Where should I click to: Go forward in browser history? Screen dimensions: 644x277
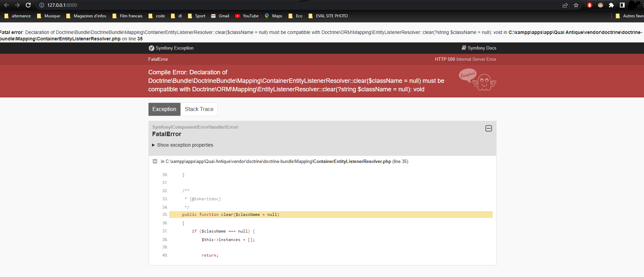17,5
